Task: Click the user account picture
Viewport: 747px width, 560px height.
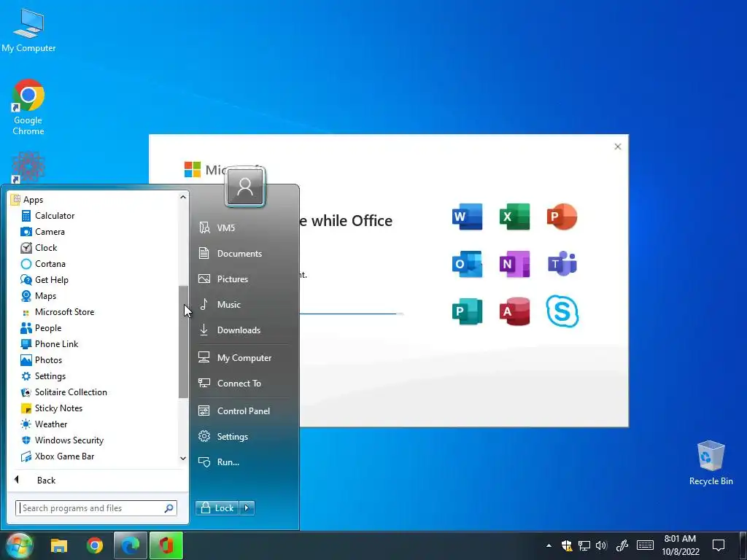Action: coord(245,187)
